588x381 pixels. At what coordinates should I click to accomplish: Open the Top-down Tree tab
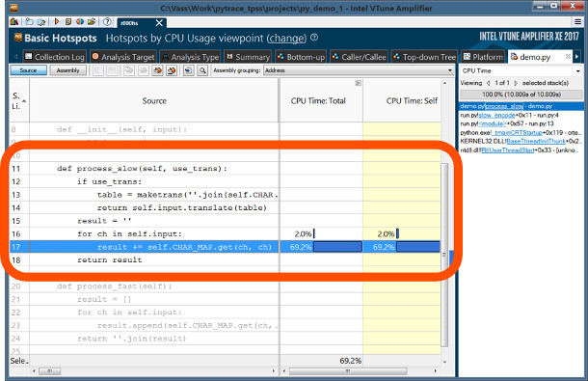(x=424, y=57)
